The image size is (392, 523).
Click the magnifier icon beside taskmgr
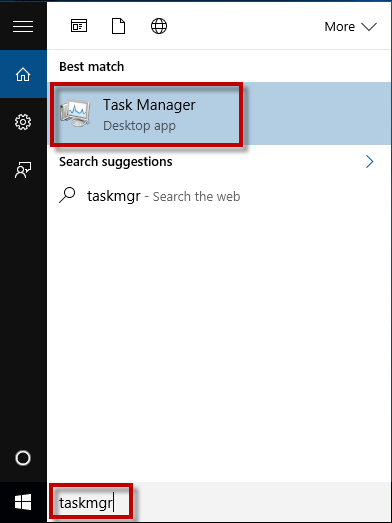tap(67, 195)
